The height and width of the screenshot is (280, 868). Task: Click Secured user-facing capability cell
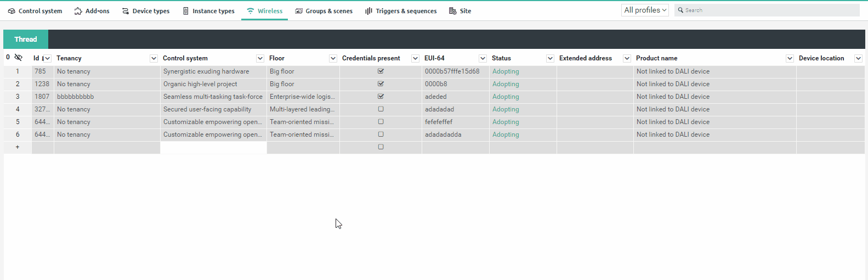pos(213,109)
